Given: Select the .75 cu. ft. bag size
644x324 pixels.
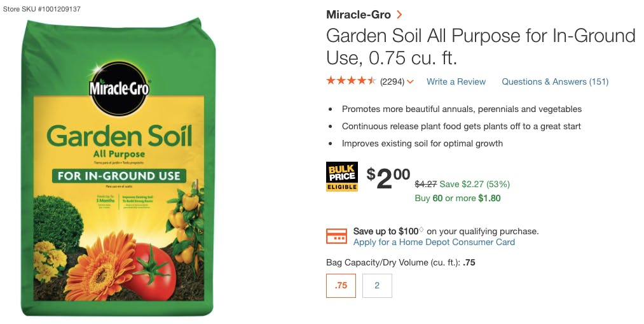Looking at the screenshot, I should click(341, 286).
